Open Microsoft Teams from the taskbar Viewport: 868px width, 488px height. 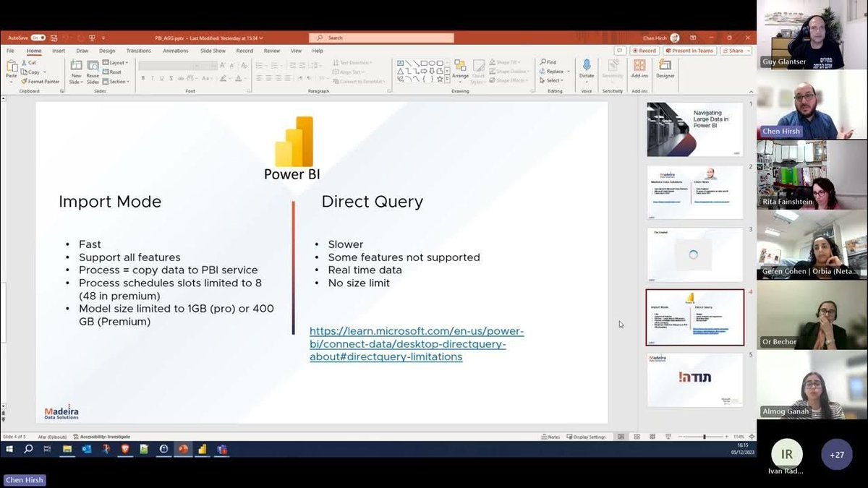tap(222, 449)
